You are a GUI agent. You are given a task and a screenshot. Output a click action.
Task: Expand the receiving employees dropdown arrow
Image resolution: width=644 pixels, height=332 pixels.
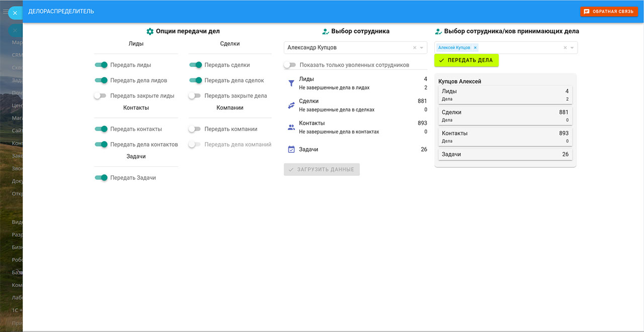[x=572, y=48]
